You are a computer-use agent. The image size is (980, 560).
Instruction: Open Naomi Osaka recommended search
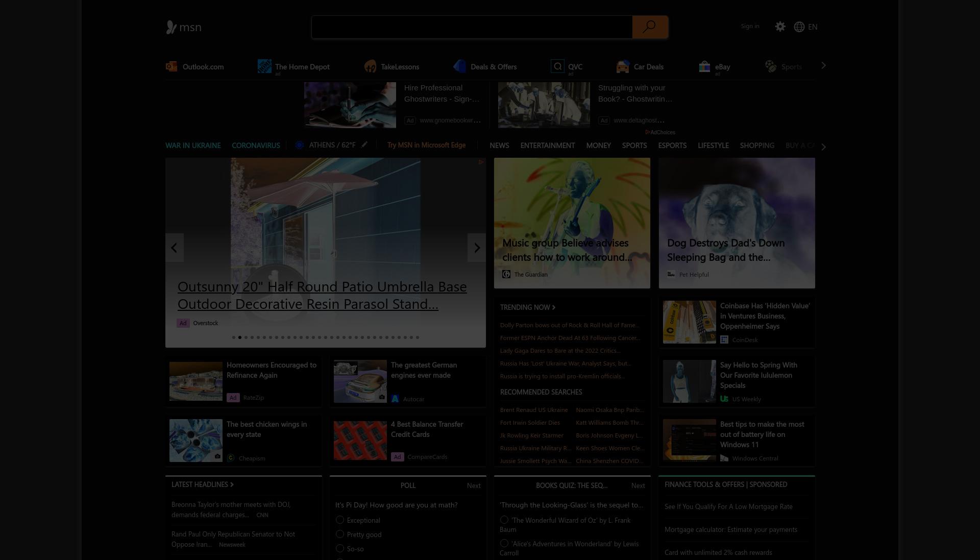pos(610,410)
